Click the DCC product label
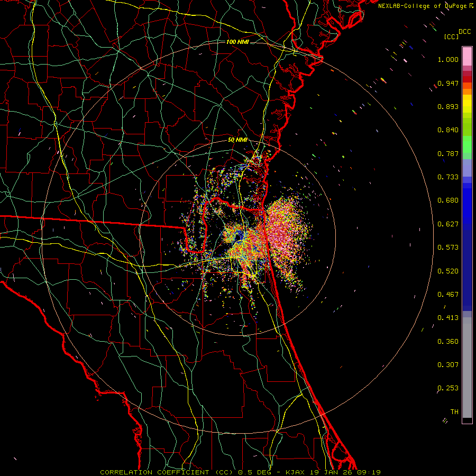 (x=464, y=32)
